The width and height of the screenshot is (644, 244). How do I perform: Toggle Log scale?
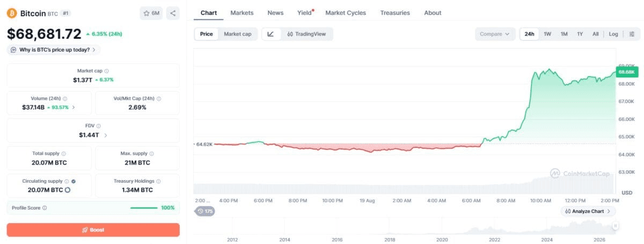coord(613,34)
